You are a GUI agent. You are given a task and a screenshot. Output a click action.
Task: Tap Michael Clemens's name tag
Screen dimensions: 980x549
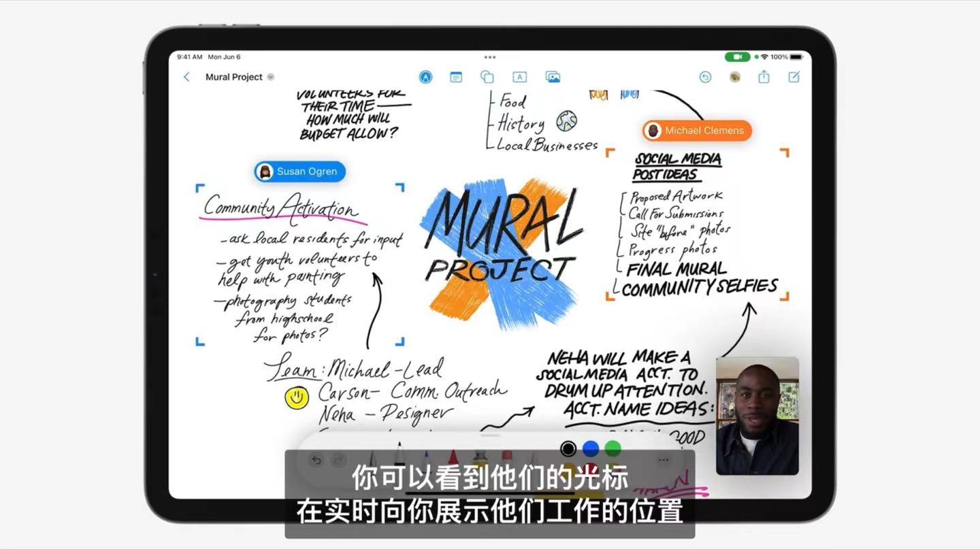696,130
